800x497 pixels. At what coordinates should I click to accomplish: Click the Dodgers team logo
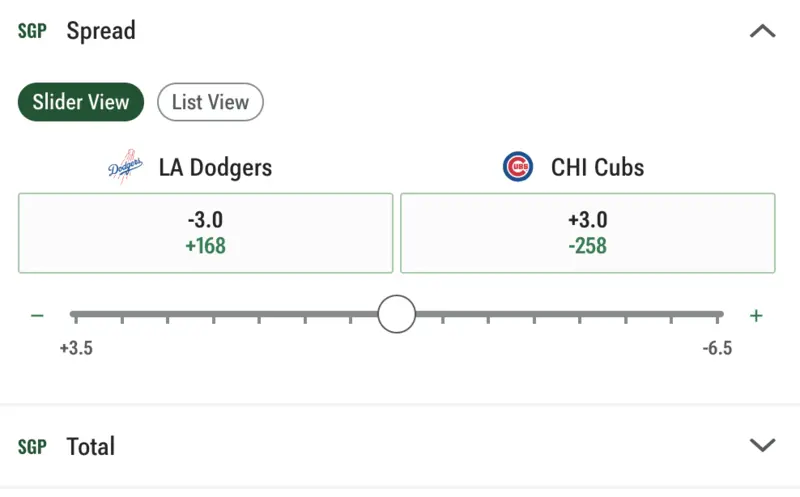[x=126, y=167]
